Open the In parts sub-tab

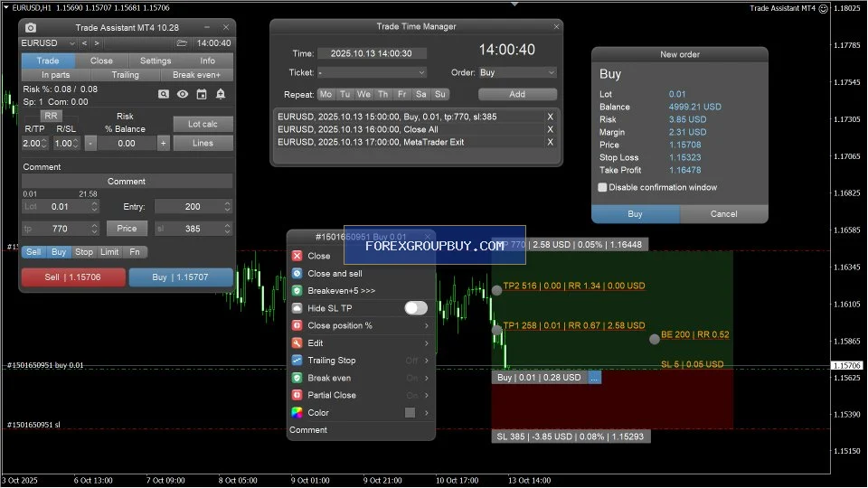(x=56, y=75)
